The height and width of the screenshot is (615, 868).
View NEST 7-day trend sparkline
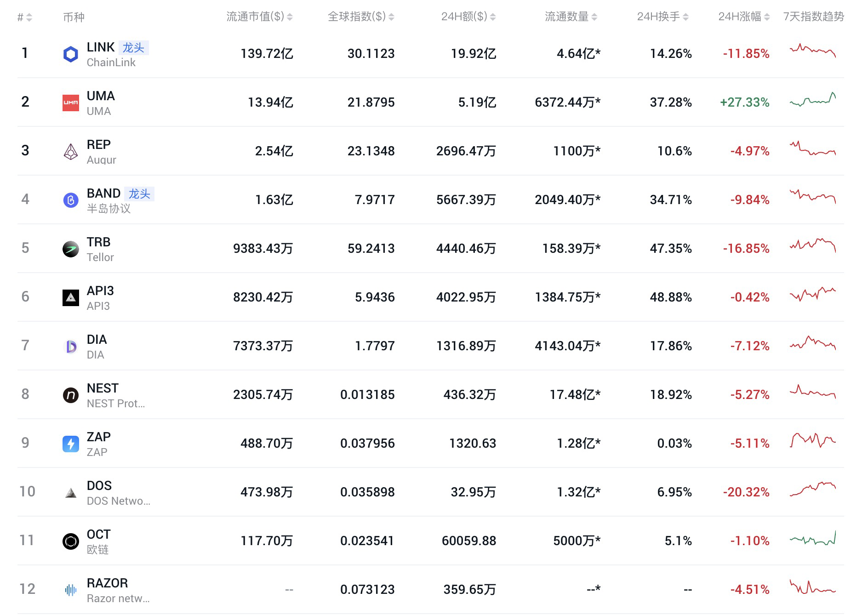pos(813,392)
